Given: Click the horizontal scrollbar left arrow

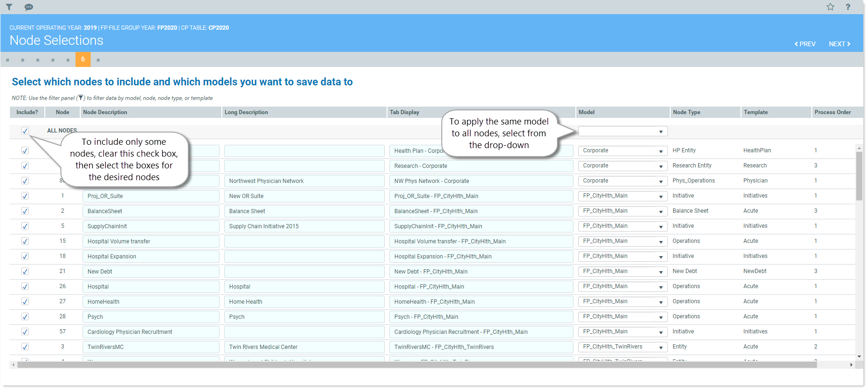Looking at the screenshot, I should 13,365.
